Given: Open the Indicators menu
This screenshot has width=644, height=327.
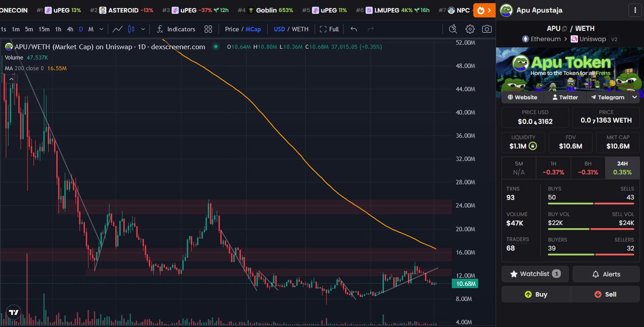Looking at the screenshot, I should click(176, 29).
